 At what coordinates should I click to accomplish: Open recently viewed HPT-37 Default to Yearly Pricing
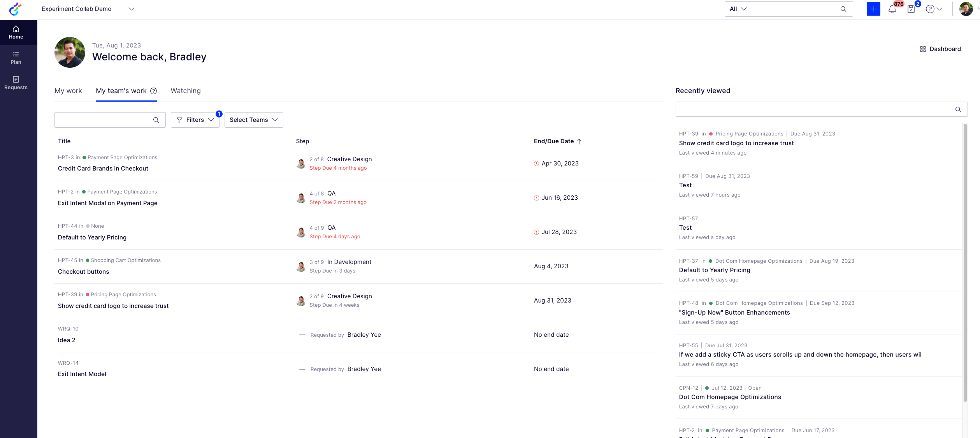(x=819, y=271)
